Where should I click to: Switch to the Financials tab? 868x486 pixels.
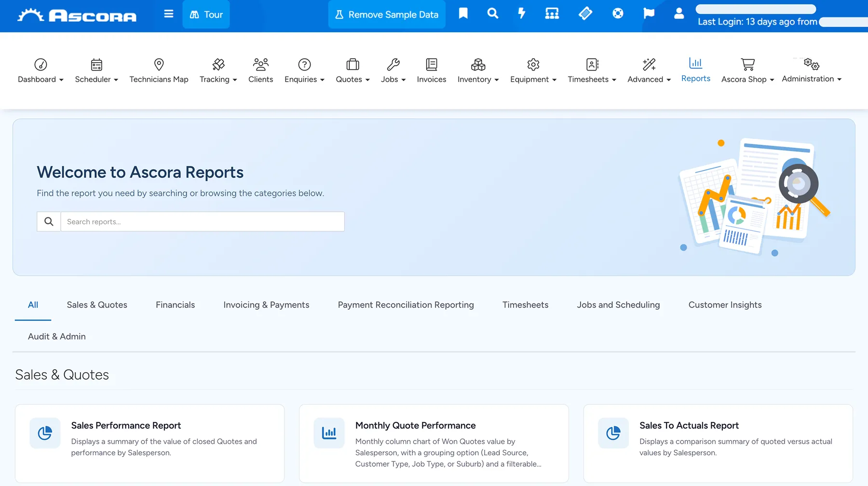coord(175,305)
